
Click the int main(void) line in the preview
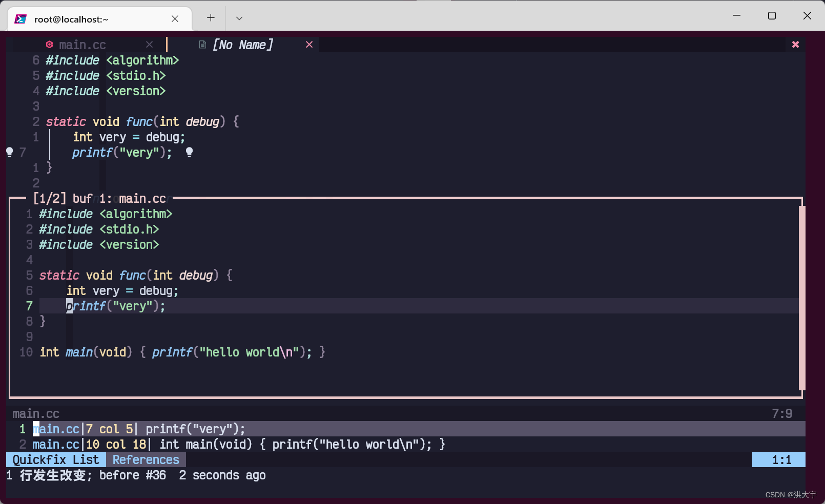point(182,352)
